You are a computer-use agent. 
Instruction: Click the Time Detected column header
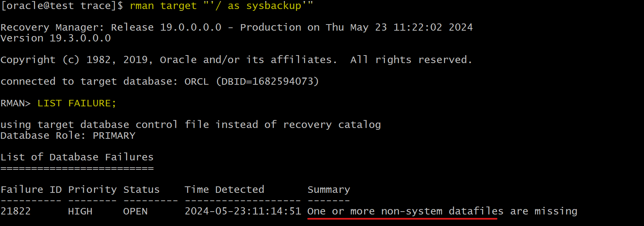(224, 190)
